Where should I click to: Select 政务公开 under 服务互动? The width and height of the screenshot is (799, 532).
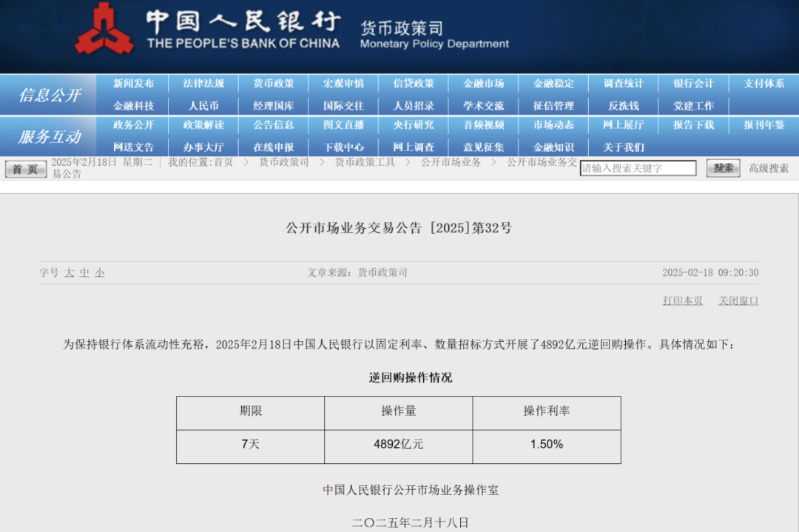133,125
